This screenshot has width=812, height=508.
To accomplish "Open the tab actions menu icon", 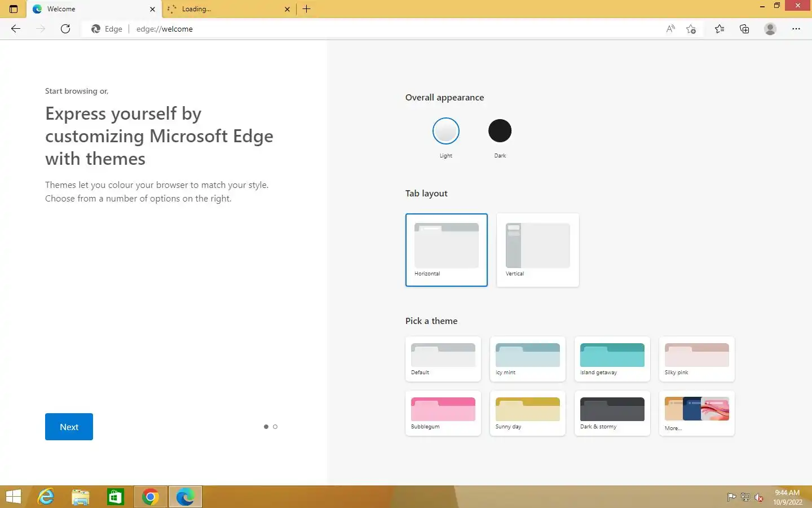I will tap(14, 9).
